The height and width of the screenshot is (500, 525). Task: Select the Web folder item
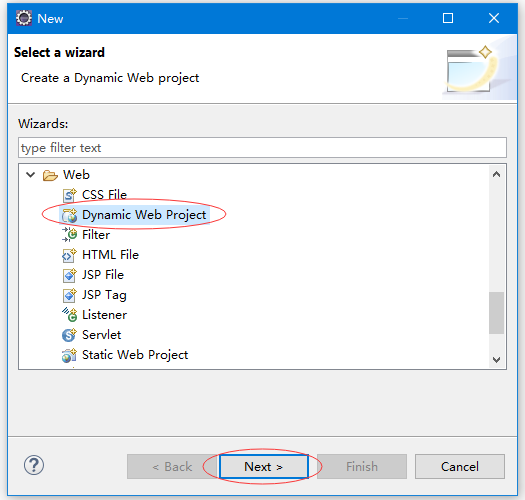coord(76,175)
